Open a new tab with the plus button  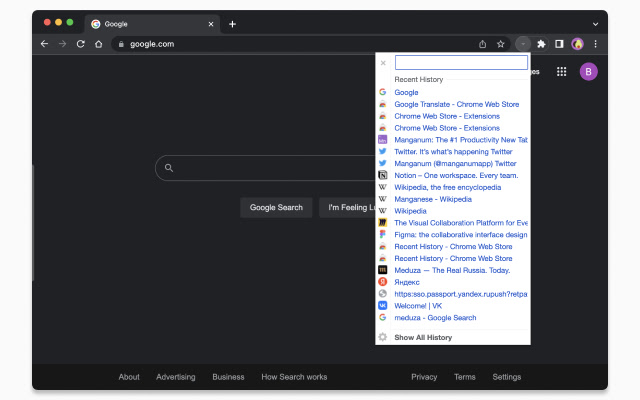click(232, 24)
